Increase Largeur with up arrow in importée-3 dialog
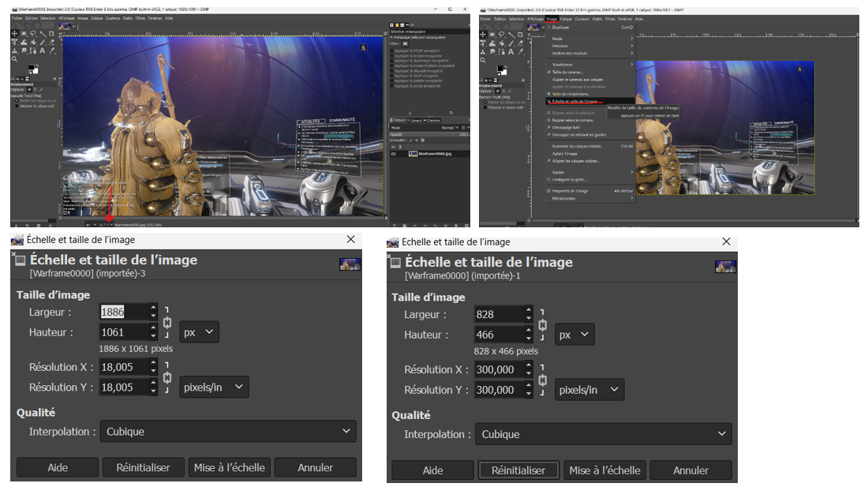The image size is (868, 487). (x=153, y=308)
